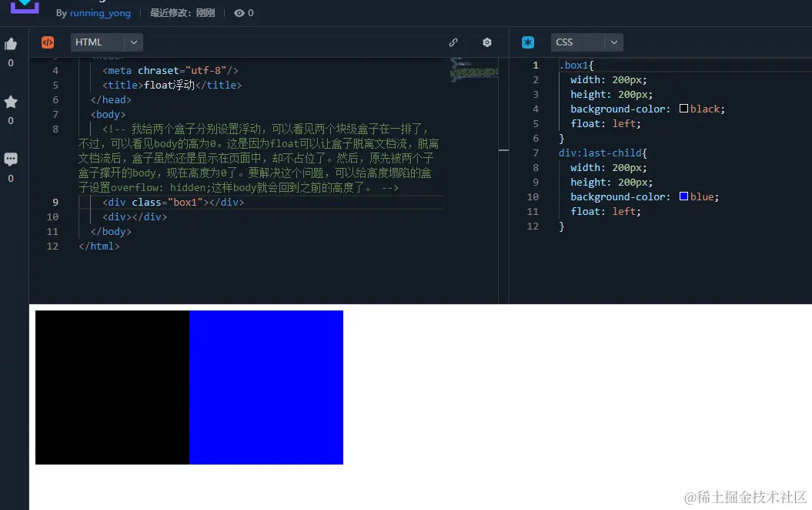Click the orange HTML panel icon
812x510 pixels.
click(48, 42)
